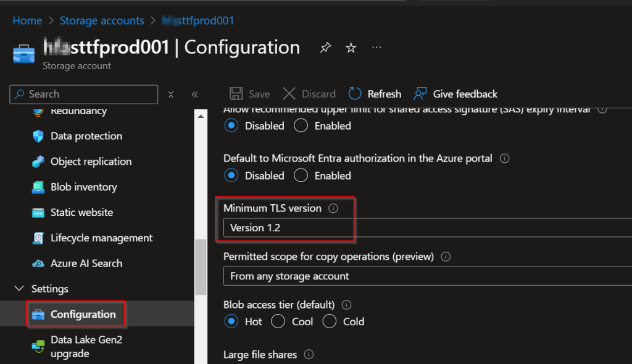Click the storage account briefcase icon in header
Viewport: 632px width, 364px height.
click(x=24, y=54)
